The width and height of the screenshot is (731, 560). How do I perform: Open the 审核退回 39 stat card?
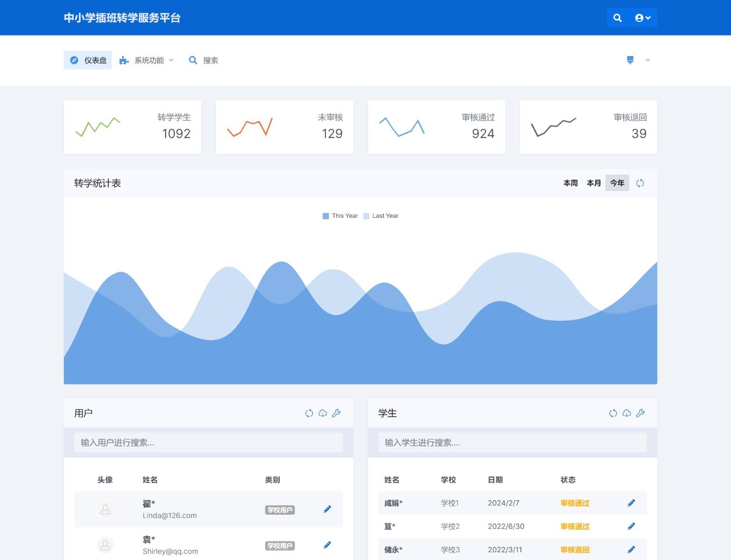coord(589,127)
